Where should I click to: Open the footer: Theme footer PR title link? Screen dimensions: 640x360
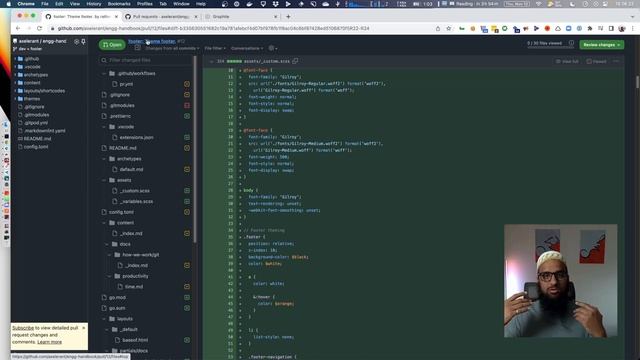pyautogui.click(x=151, y=41)
